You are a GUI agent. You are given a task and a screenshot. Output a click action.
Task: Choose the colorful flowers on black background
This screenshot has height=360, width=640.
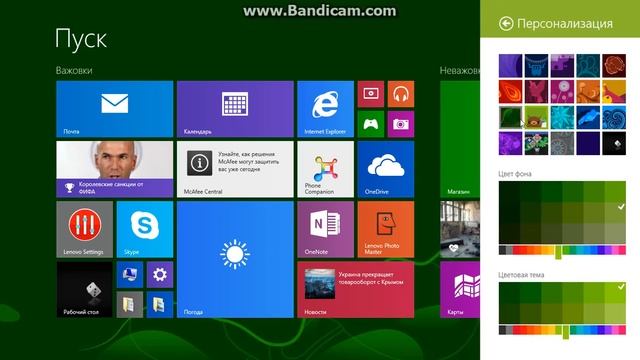click(536, 143)
